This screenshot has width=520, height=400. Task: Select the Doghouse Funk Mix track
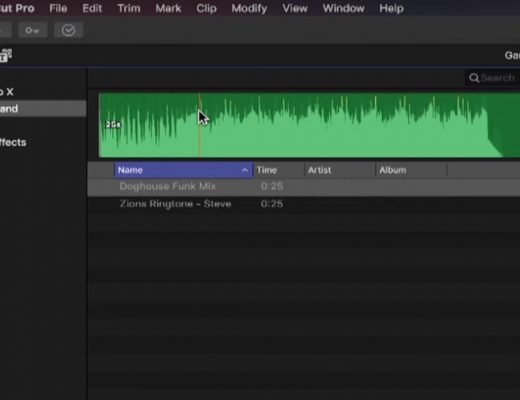304,187
